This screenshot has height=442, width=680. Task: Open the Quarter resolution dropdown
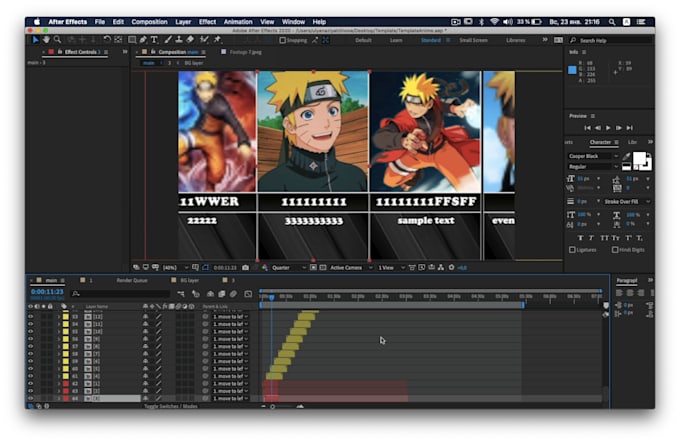click(288, 268)
